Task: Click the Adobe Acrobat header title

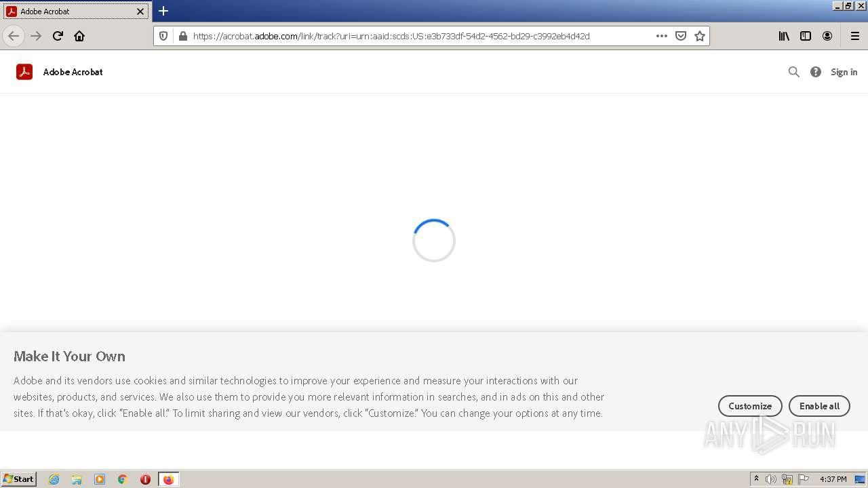Action: click(73, 72)
